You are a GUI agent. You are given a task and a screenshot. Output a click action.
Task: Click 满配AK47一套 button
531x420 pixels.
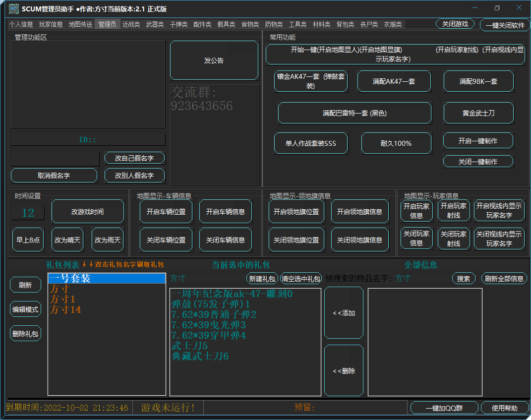(x=394, y=81)
